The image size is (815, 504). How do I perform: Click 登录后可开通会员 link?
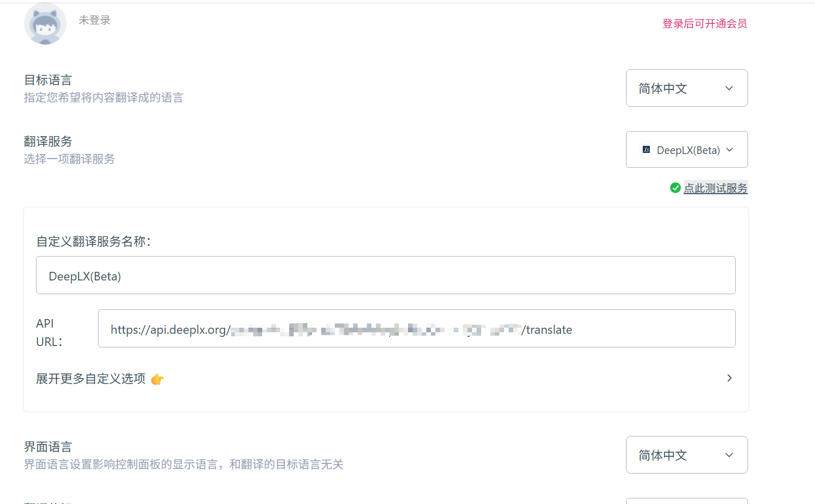click(x=705, y=23)
